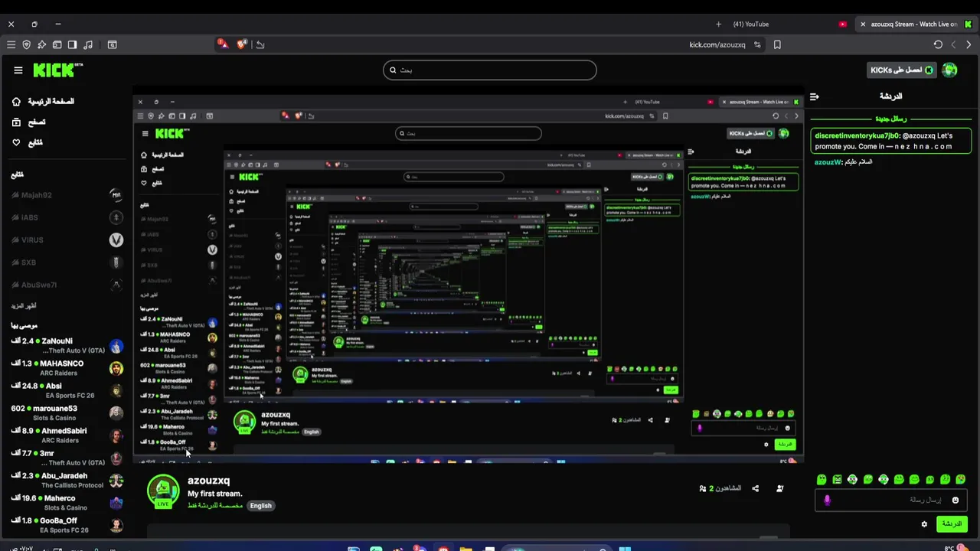The width and height of the screenshot is (980, 551).
Task: Open site settings icon in address bar
Action: point(757,45)
